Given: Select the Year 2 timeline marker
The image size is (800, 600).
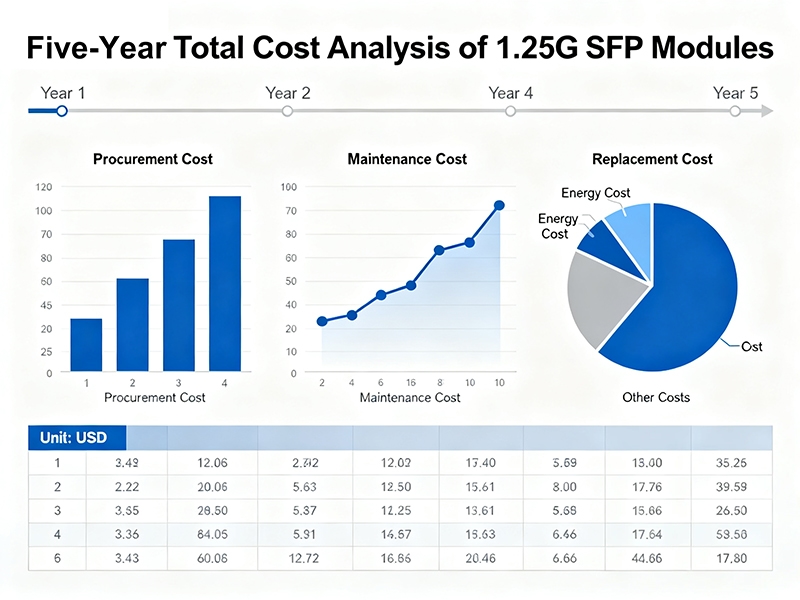Looking at the screenshot, I should [287, 111].
